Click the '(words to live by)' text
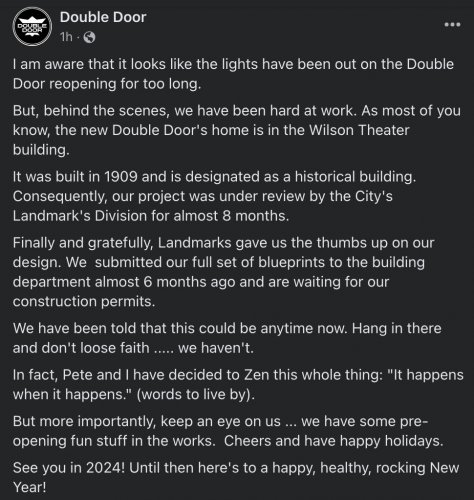Image resolution: width=474 pixels, height=500 pixels. (x=196, y=394)
